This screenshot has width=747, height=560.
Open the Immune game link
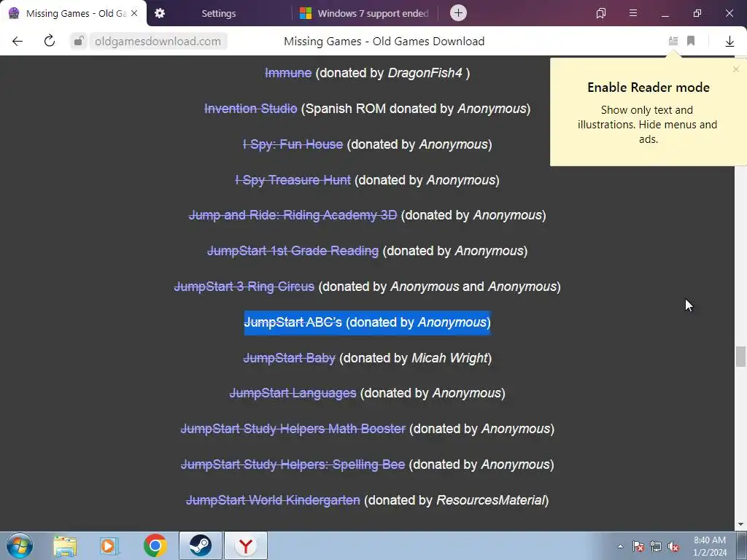pos(288,73)
